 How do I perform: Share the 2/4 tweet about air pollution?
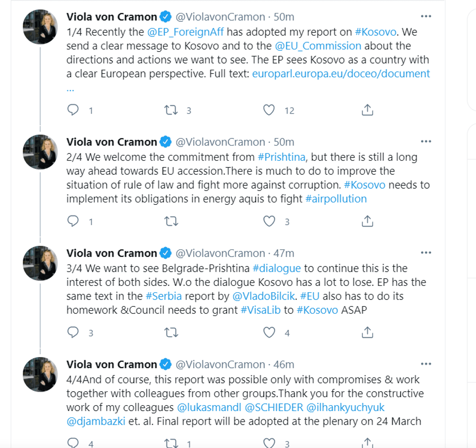[368, 221]
